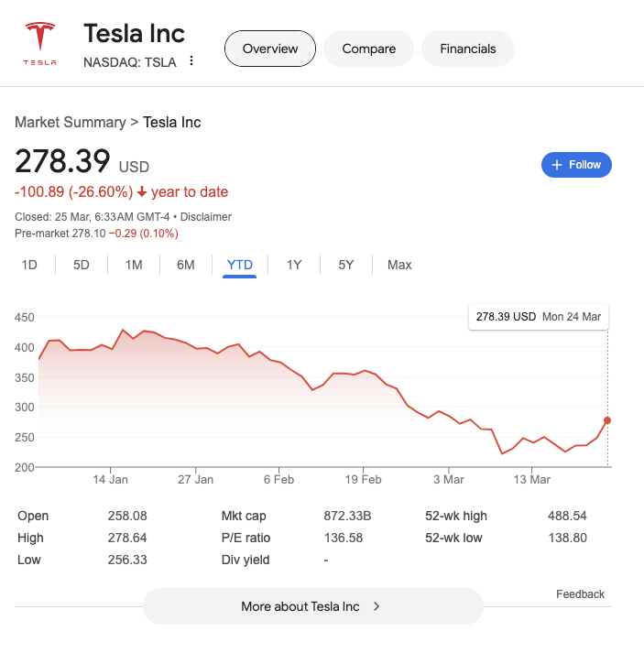The height and width of the screenshot is (653, 644).
Task: Click the Tesla logo icon
Action: (39, 44)
